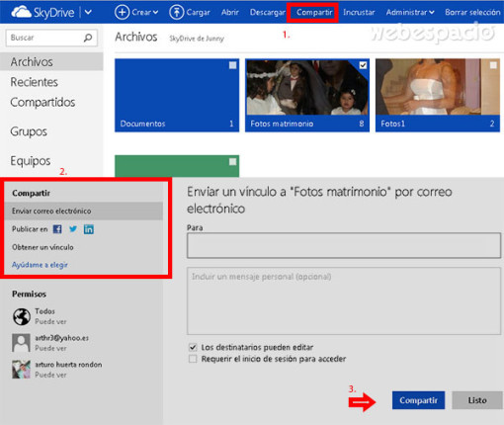Publish via the LinkedIn icon
504x425 pixels.
[89, 229]
